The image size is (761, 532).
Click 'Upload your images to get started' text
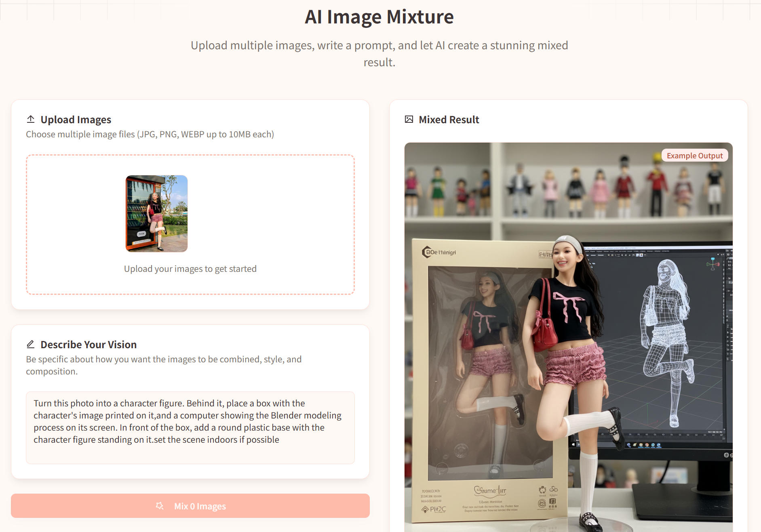click(x=190, y=269)
